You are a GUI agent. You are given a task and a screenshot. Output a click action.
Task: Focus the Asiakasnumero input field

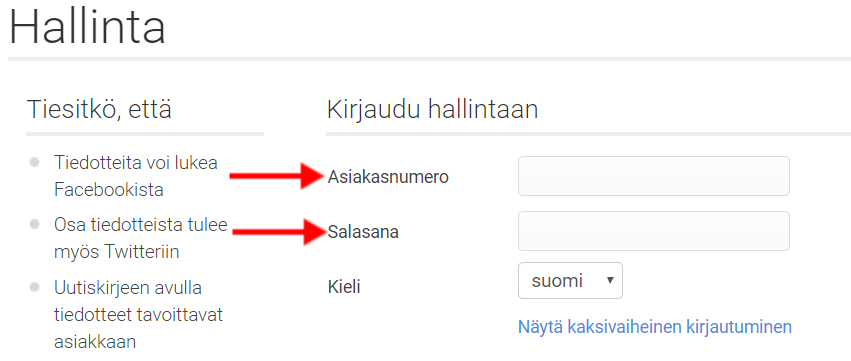coord(653,176)
